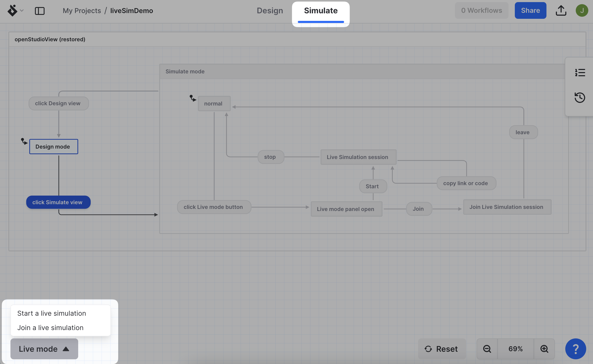
Task: Click the zoom out magnifier icon
Action: coord(487,349)
